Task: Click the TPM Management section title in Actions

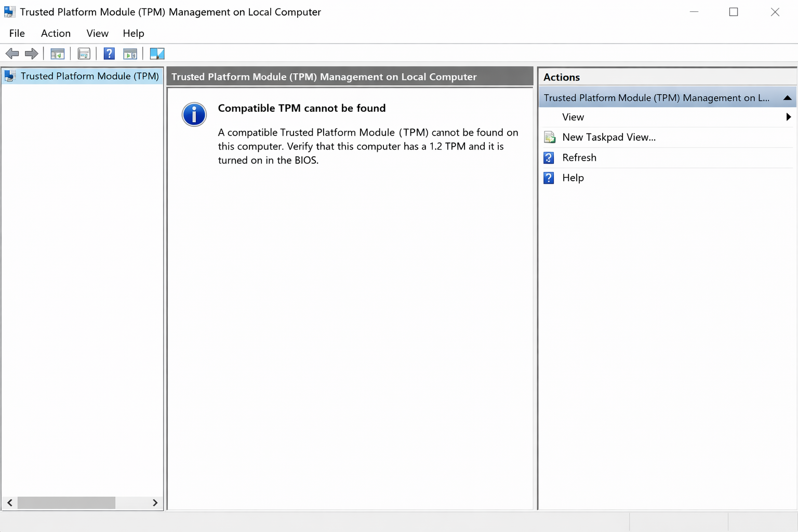Action: 657,98
